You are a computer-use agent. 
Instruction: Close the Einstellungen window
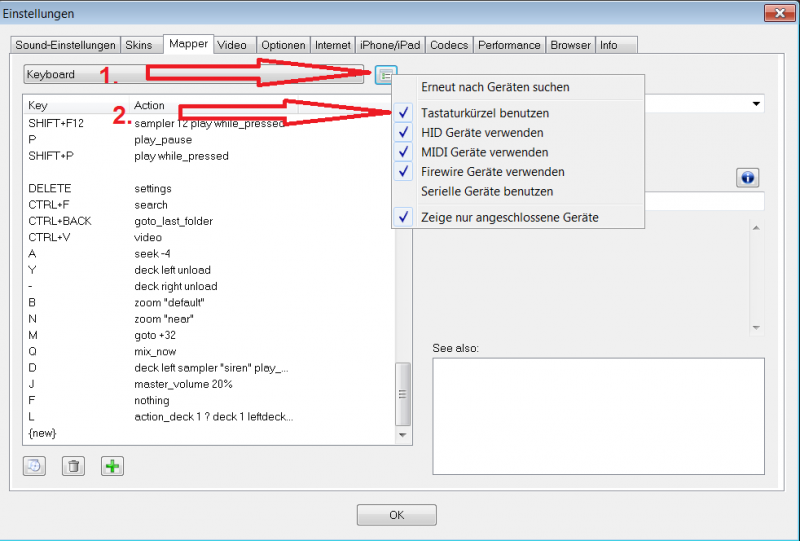(x=780, y=13)
